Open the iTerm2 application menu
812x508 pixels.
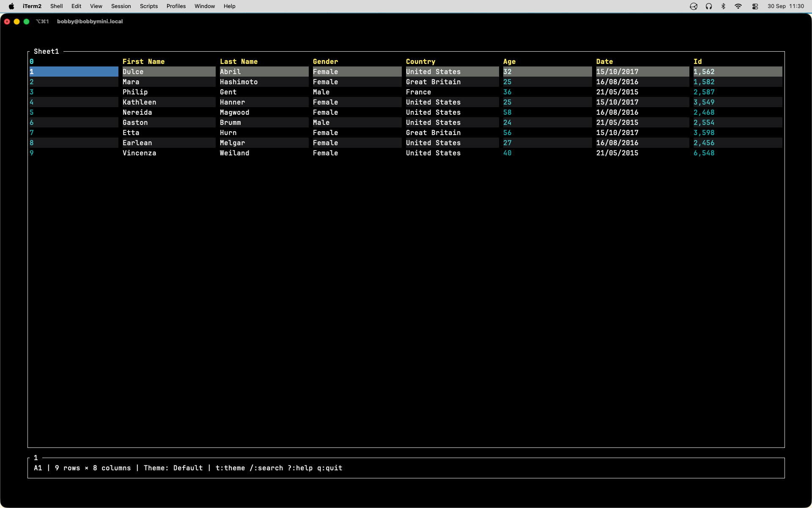(x=32, y=6)
